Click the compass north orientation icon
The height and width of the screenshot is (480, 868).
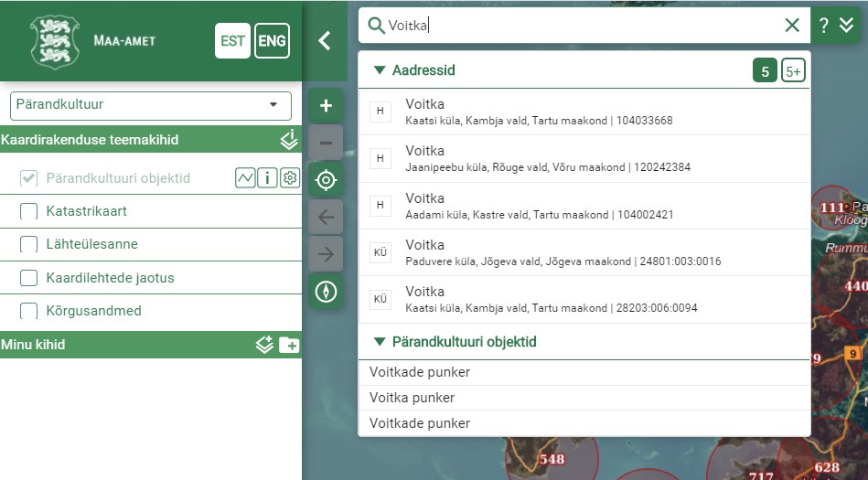tap(326, 292)
